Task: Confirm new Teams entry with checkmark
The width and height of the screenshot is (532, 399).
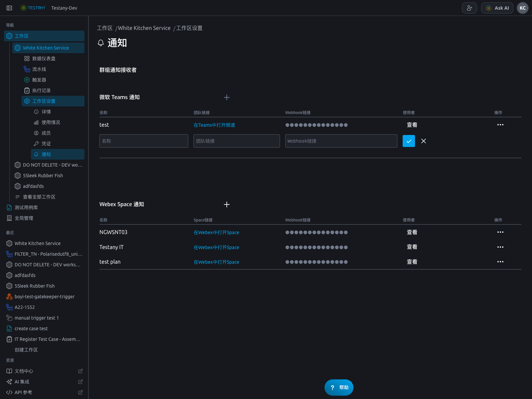Action: pyautogui.click(x=409, y=141)
